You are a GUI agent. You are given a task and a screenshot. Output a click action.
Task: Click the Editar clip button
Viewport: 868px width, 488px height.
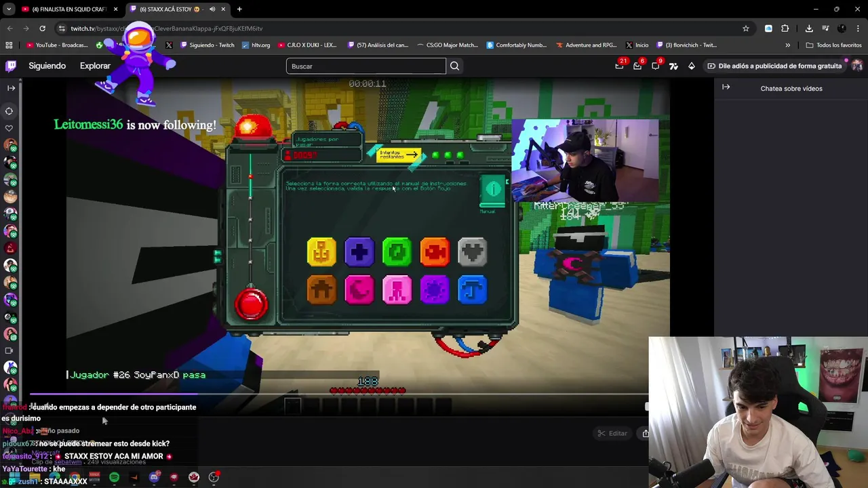click(x=612, y=433)
